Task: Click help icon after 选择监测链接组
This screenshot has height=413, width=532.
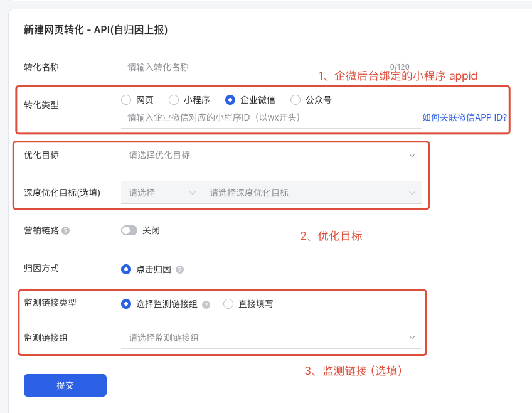Action: coord(206,304)
